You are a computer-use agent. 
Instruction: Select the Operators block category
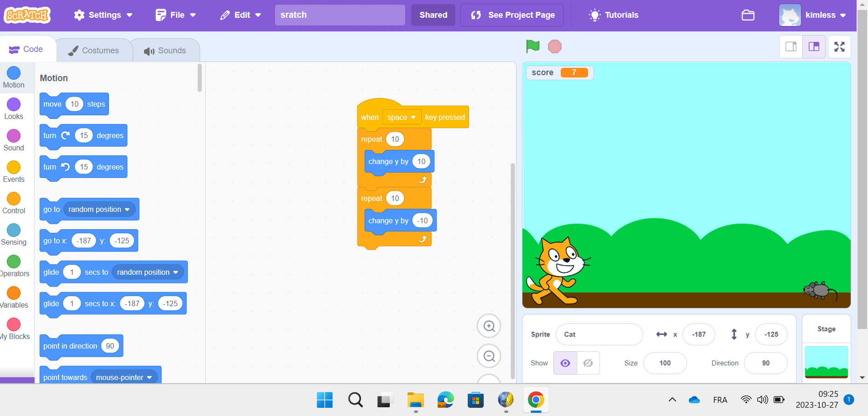pyautogui.click(x=14, y=266)
